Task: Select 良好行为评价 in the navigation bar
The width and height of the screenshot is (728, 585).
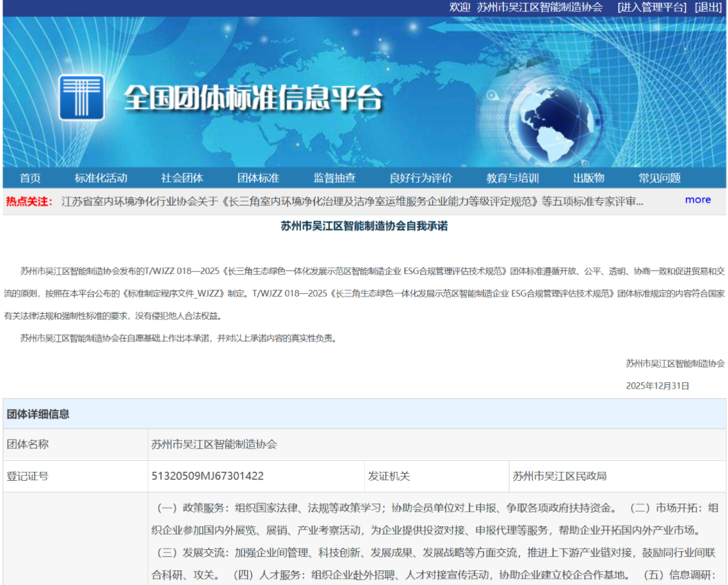Action: (421, 177)
